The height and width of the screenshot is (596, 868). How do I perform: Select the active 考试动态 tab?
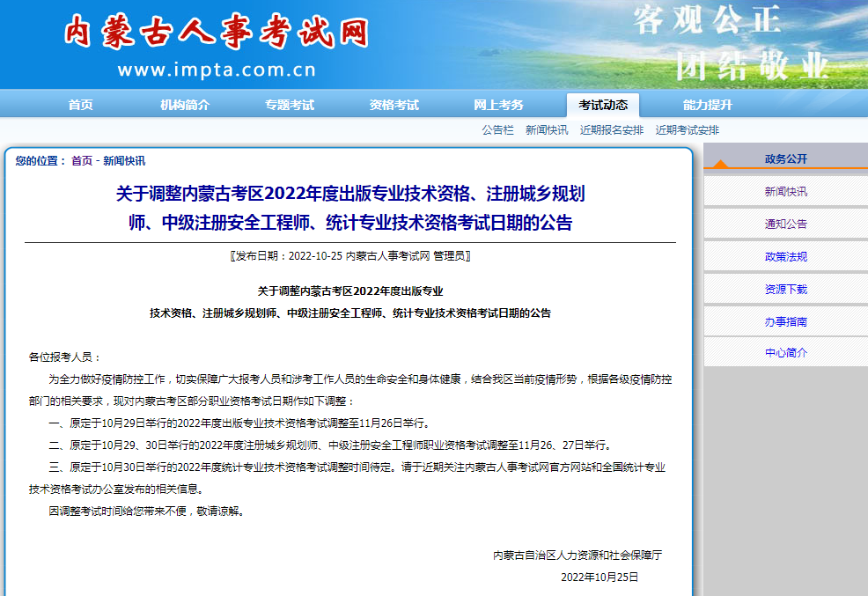(603, 105)
